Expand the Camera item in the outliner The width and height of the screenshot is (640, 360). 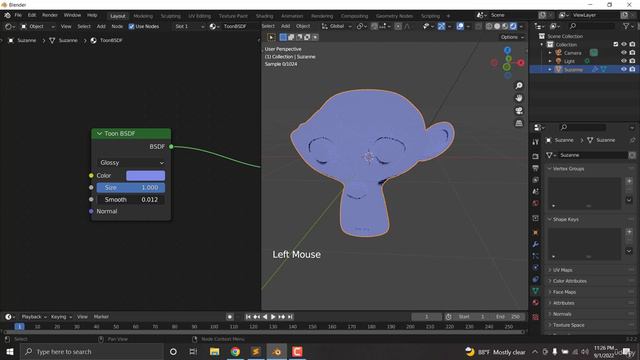tap(550, 53)
